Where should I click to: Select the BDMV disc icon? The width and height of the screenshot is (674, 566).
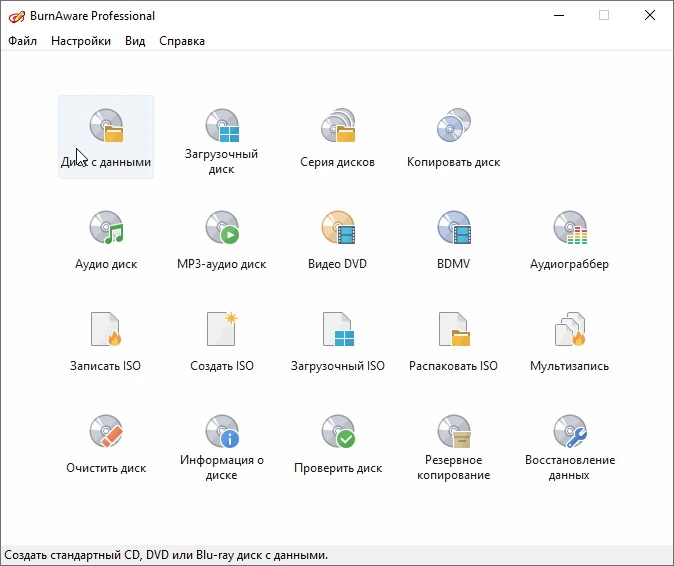tap(453, 239)
